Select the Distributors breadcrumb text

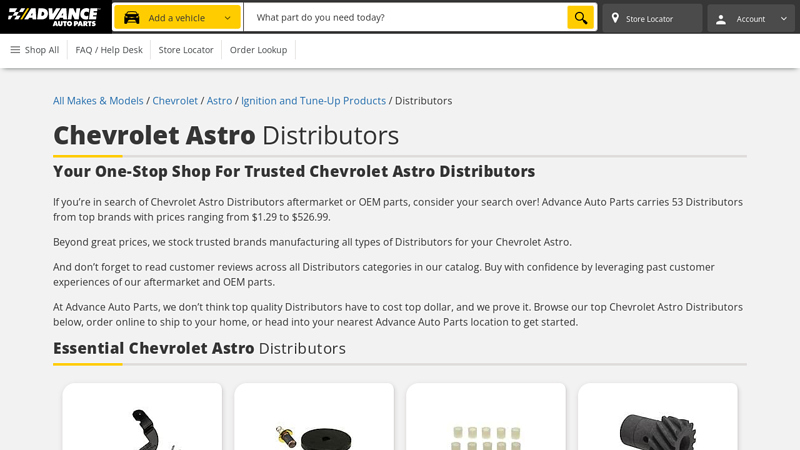[x=423, y=101]
